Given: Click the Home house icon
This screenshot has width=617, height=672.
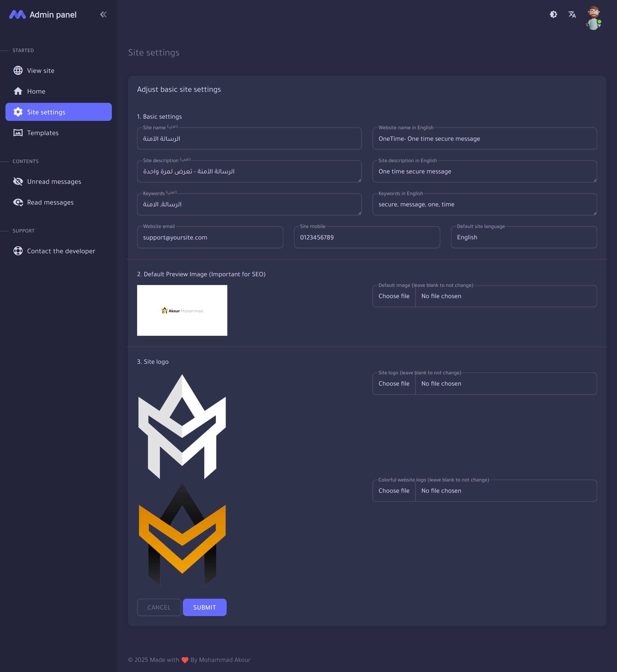Looking at the screenshot, I should 18,91.
